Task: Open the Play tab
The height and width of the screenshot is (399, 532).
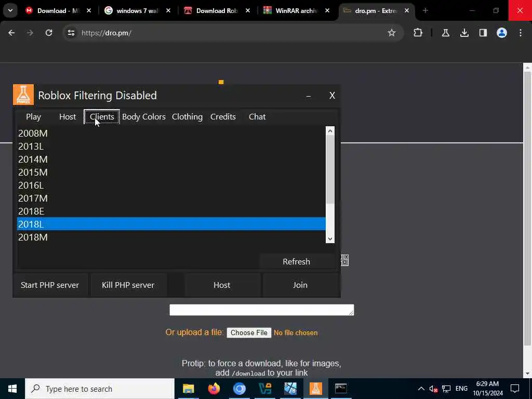Action: click(33, 117)
